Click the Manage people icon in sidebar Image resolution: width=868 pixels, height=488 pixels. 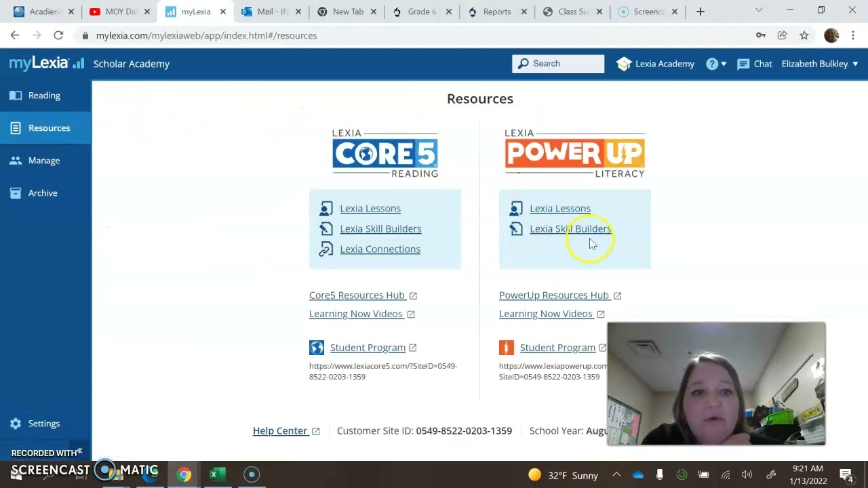16,161
